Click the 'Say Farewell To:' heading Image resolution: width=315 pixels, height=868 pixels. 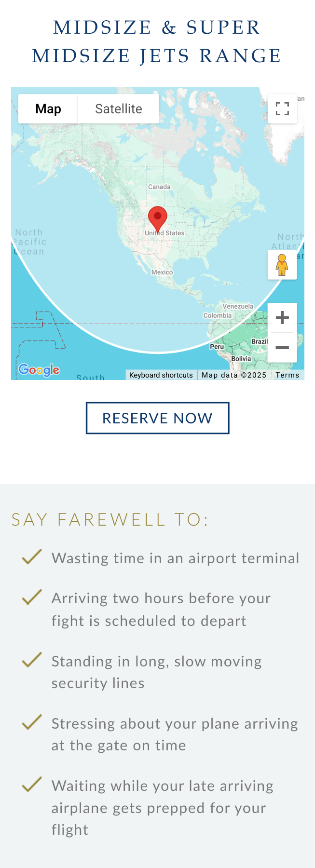coord(110,519)
